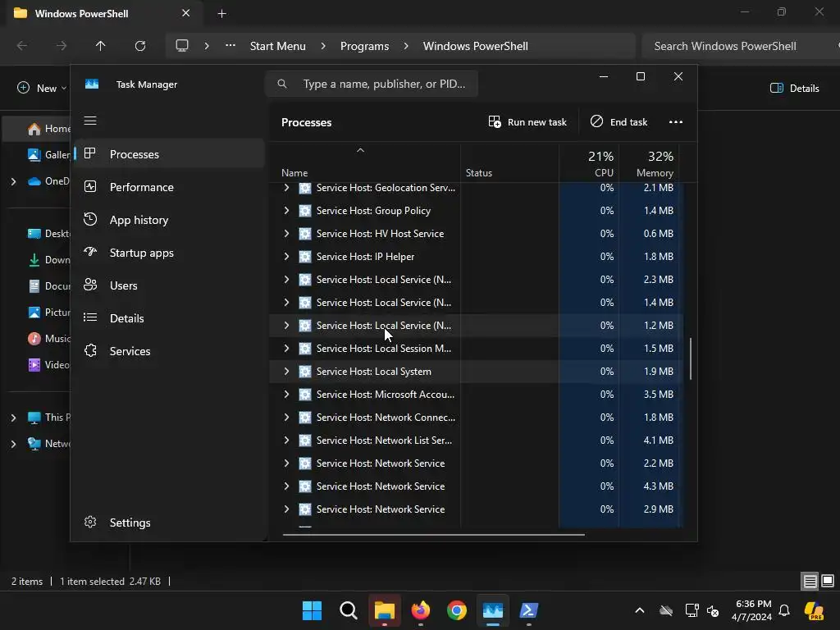Expand Service Host: Geolocation Service row
The width and height of the screenshot is (840, 630).
[x=286, y=188]
